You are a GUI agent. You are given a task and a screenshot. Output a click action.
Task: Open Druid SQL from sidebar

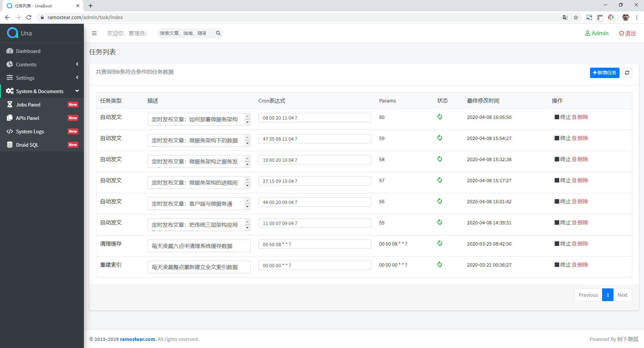coord(27,145)
